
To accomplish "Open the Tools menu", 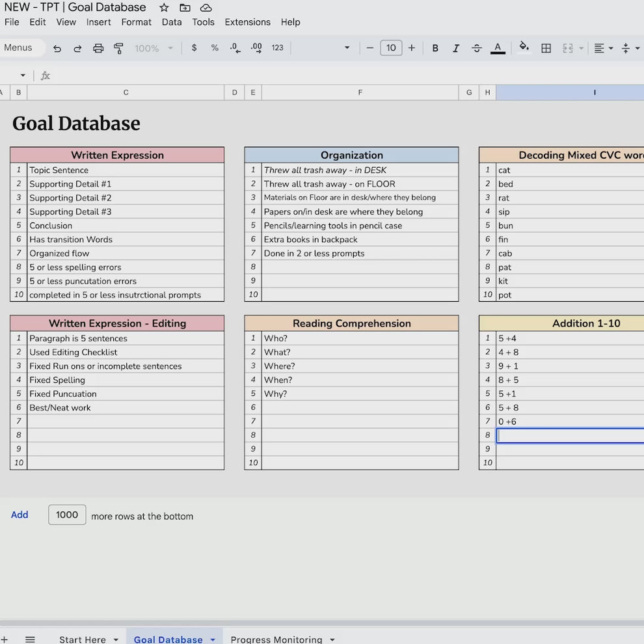I will [204, 22].
